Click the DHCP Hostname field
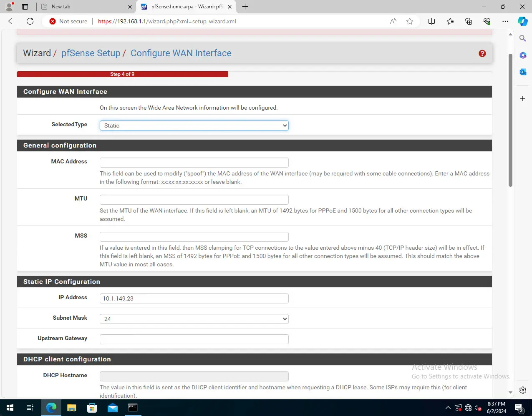 [194, 376]
